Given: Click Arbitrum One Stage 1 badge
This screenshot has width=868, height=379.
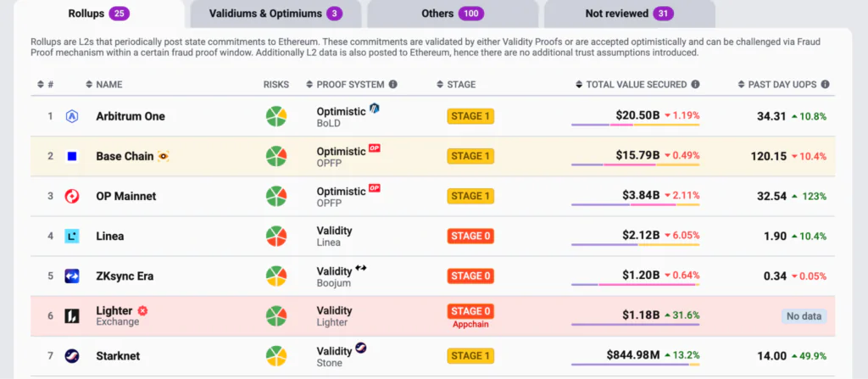Looking at the screenshot, I should pos(470,116).
